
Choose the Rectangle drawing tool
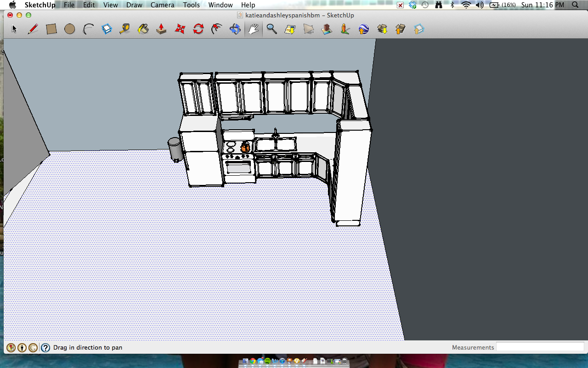click(51, 29)
